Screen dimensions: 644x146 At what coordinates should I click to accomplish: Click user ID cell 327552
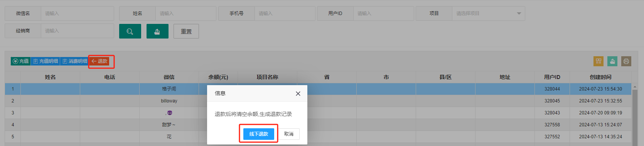(552, 137)
